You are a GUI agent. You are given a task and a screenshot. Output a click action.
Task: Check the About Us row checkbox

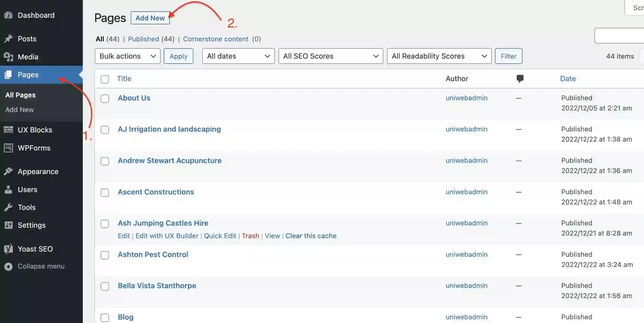click(x=105, y=99)
